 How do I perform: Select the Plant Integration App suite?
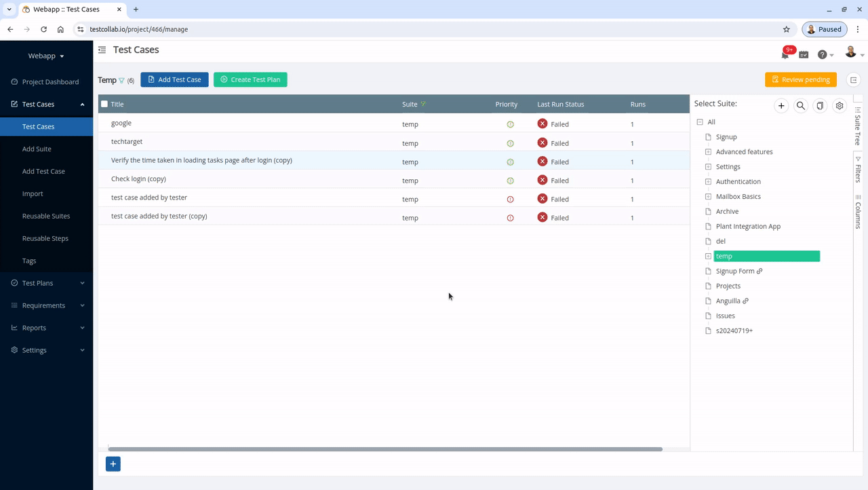coord(748,227)
